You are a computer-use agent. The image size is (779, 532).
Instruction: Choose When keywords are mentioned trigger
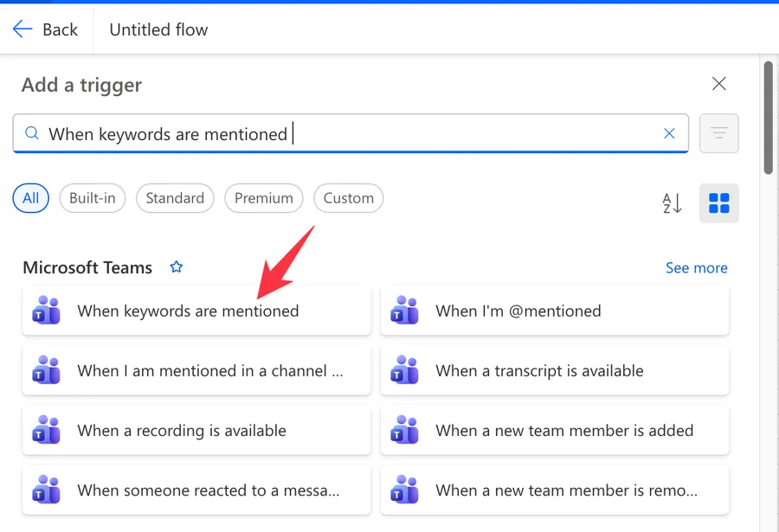pyautogui.click(x=196, y=311)
